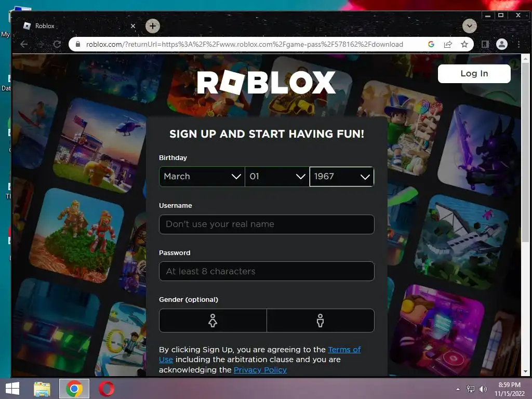The image size is (532, 399).
Task: Reload the Roblox page
Action: point(57,44)
